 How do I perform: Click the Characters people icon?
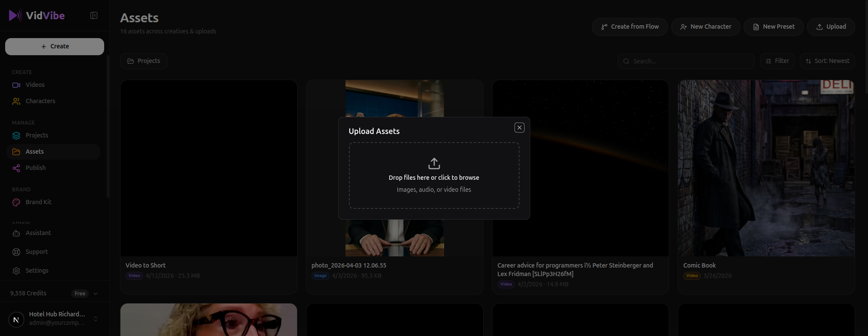click(16, 101)
